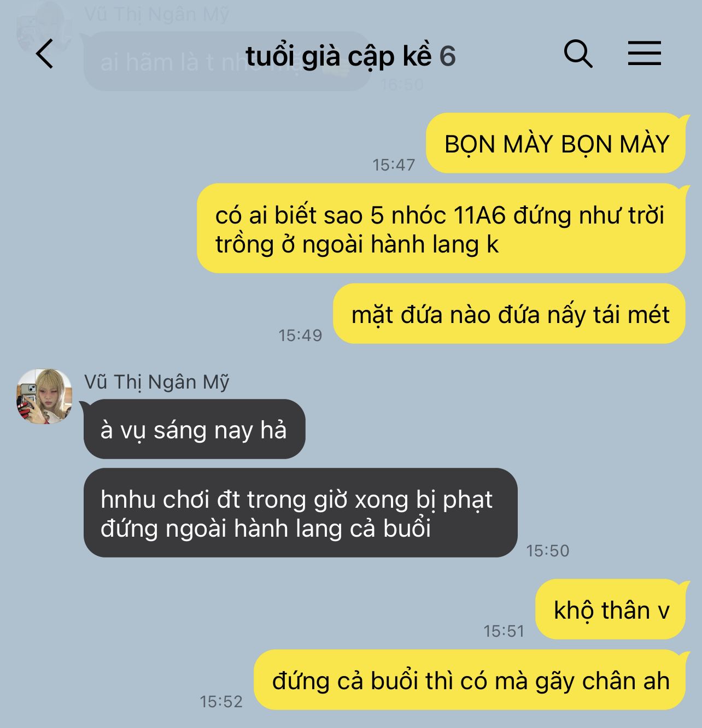The height and width of the screenshot is (728, 702).
Task: Tap the 15:50 timestamp
Action: [548, 550]
